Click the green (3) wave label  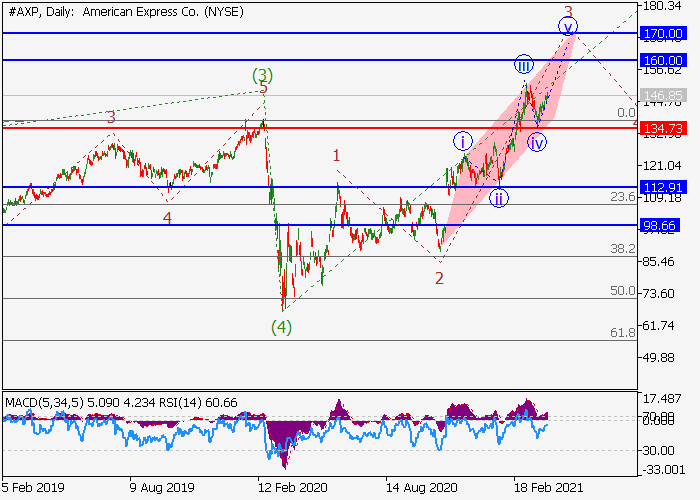(262, 75)
